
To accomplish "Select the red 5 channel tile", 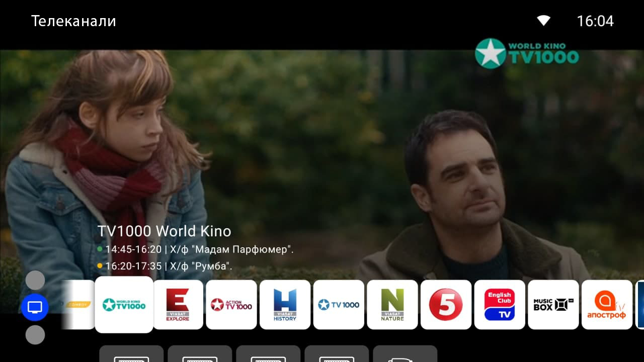I will click(x=446, y=305).
